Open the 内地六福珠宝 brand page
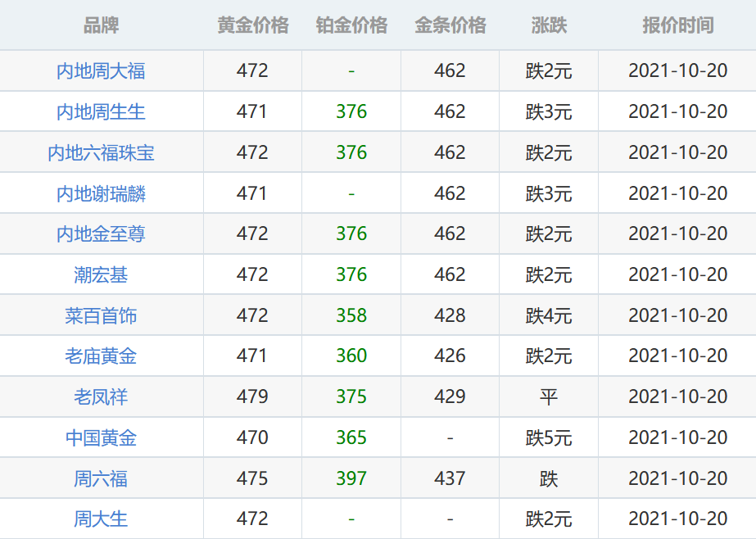756x539 pixels. 102,152
